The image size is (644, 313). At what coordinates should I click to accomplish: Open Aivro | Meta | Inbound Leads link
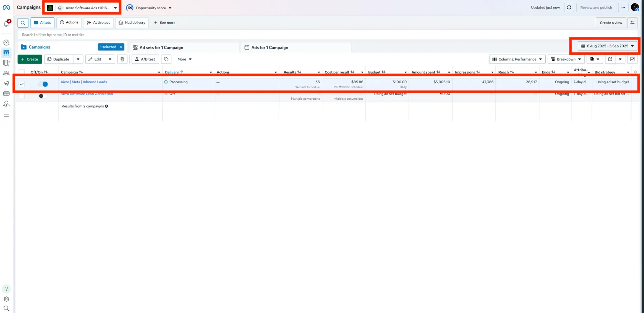pos(84,82)
